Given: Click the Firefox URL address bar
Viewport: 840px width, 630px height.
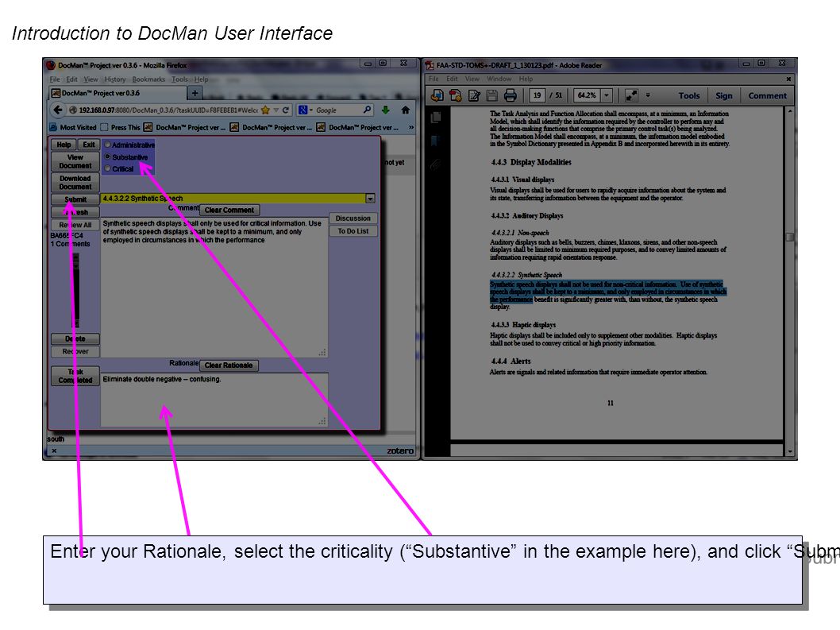Looking at the screenshot, I should (168, 110).
